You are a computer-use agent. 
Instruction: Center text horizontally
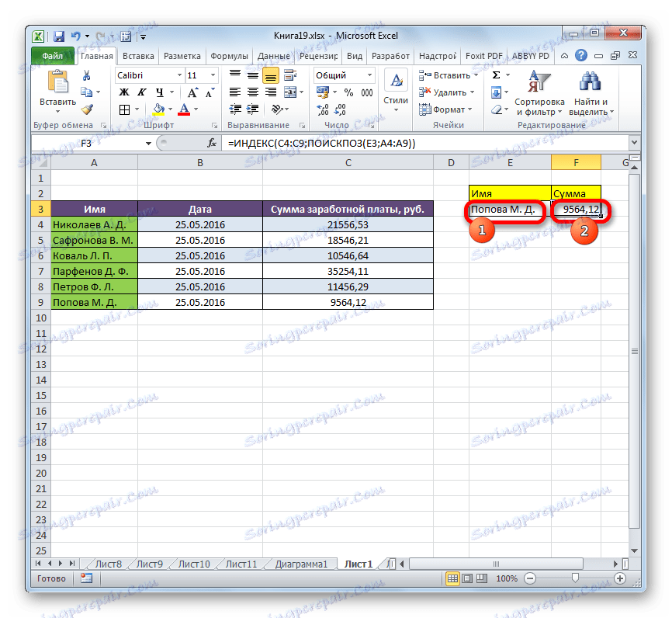(253, 92)
